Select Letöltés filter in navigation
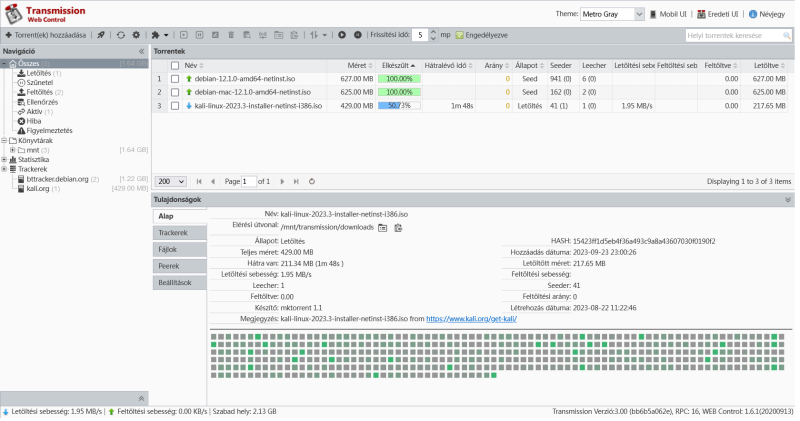The height and width of the screenshot is (421, 800). click(x=39, y=73)
